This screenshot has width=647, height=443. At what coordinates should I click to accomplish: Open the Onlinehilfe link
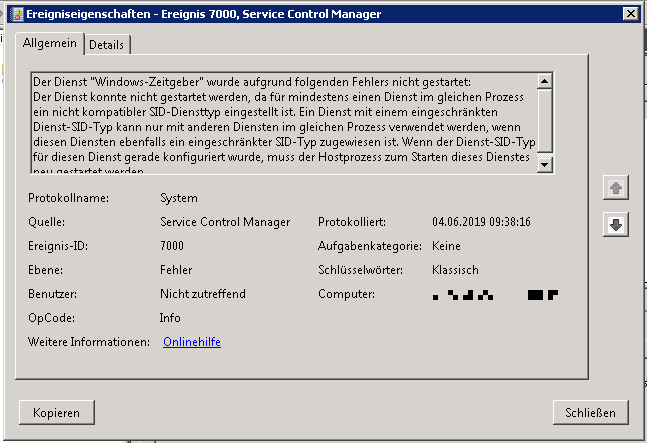coord(191,342)
